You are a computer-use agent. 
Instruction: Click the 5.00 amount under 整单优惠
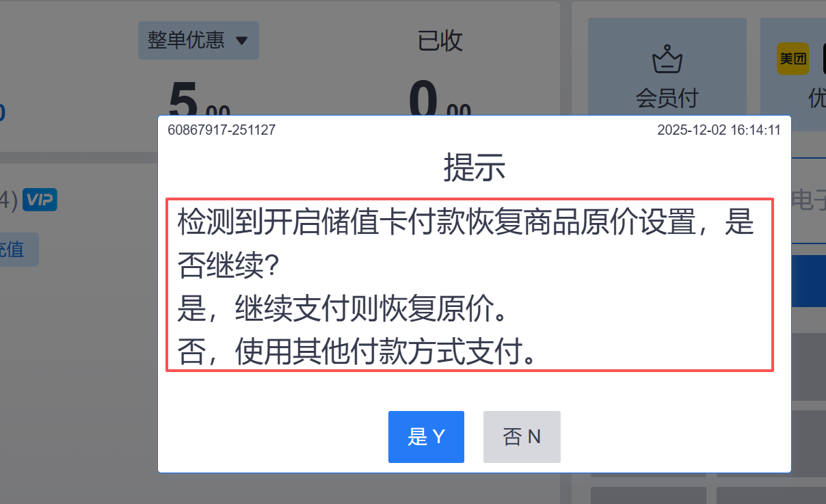click(199, 101)
